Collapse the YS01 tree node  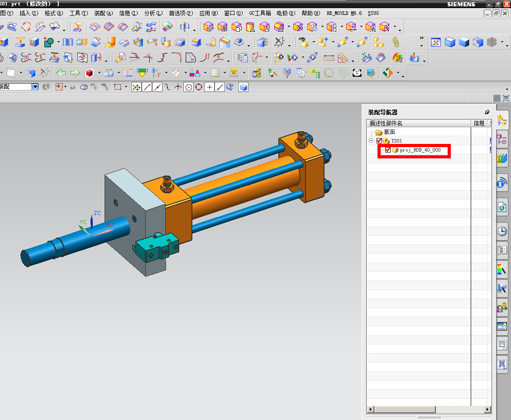coord(371,141)
